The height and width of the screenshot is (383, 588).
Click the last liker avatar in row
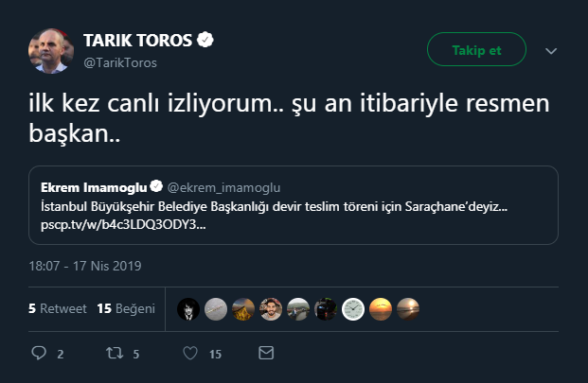408,309
